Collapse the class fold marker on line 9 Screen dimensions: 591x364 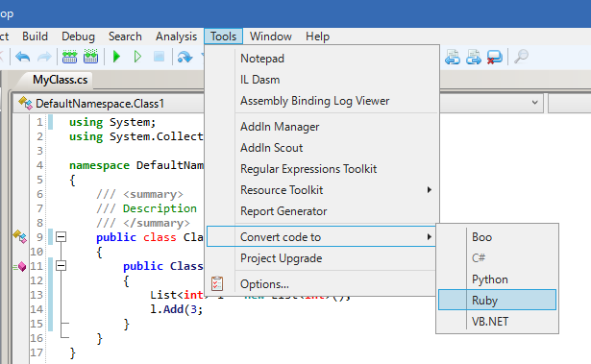61,237
